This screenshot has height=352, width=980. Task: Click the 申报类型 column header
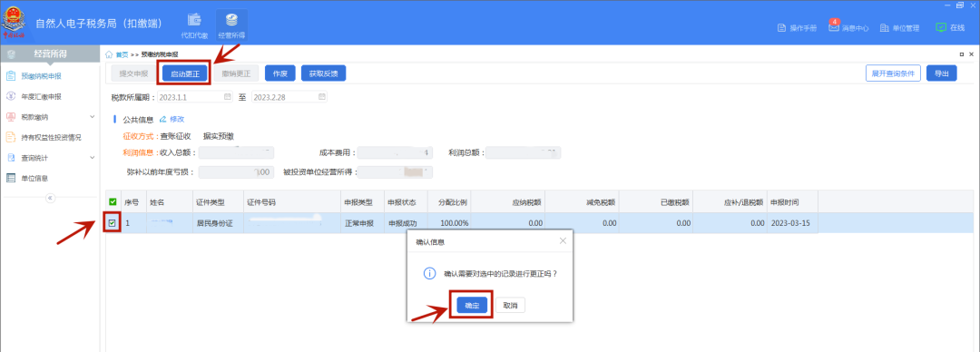point(362,202)
